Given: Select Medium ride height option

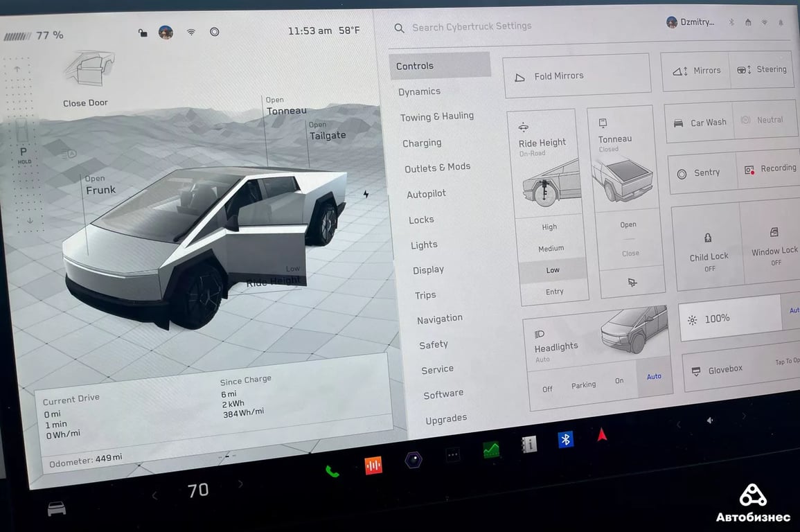Looking at the screenshot, I should click(x=550, y=248).
